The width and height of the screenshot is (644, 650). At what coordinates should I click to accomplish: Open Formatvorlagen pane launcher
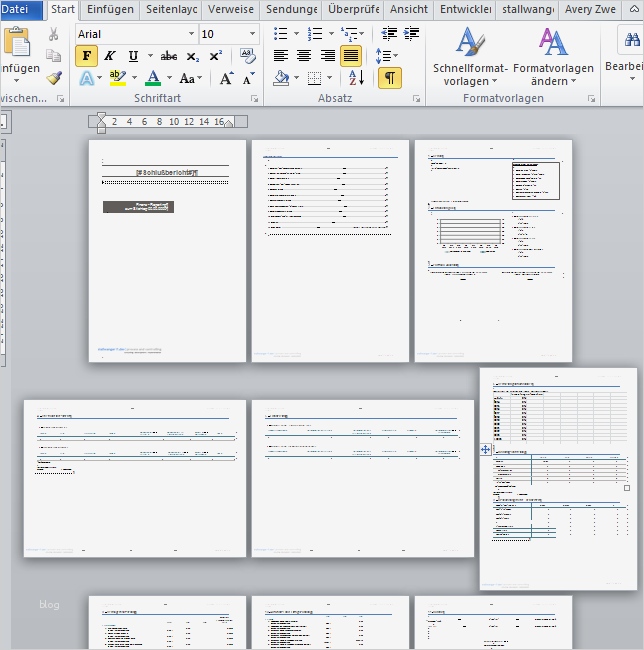click(x=591, y=99)
